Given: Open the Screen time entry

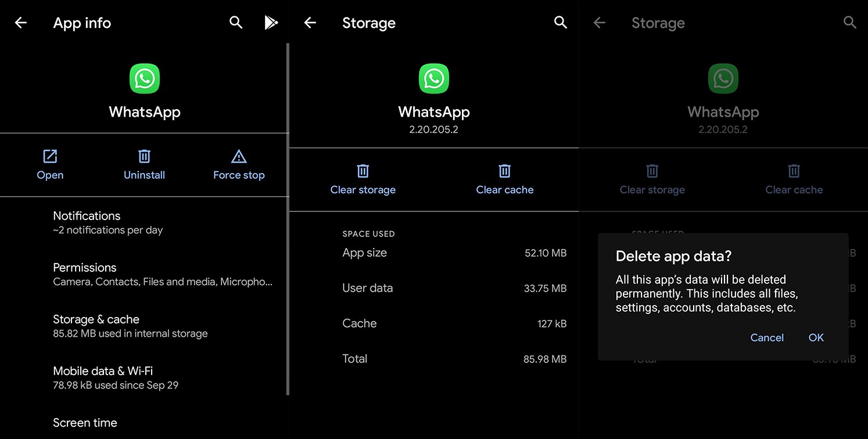Looking at the screenshot, I should tap(144, 423).
